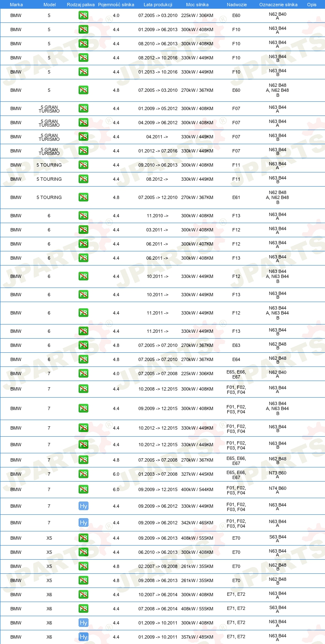Click date range 09.2008 -> 06.2013 for X5
Screen dimensions: 325x644
158,580
